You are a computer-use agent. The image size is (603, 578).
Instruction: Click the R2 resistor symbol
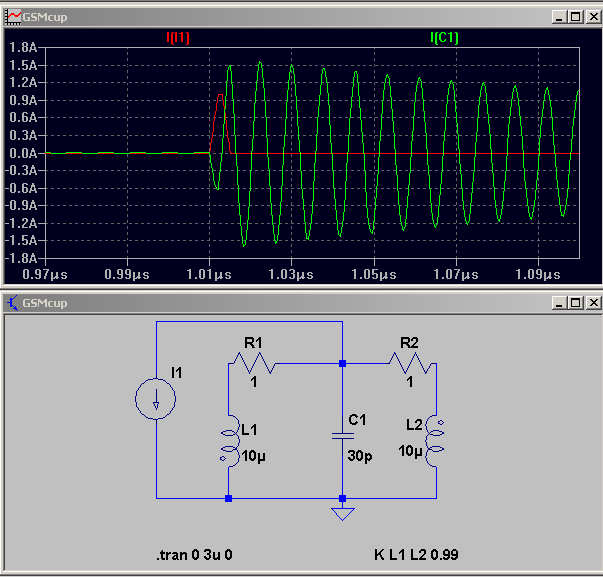(x=411, y=363)
